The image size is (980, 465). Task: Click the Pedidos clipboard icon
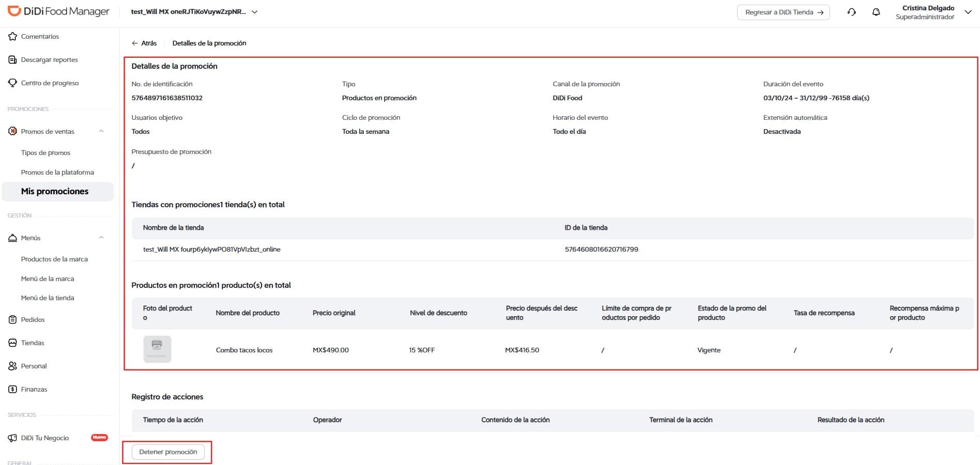12,319
